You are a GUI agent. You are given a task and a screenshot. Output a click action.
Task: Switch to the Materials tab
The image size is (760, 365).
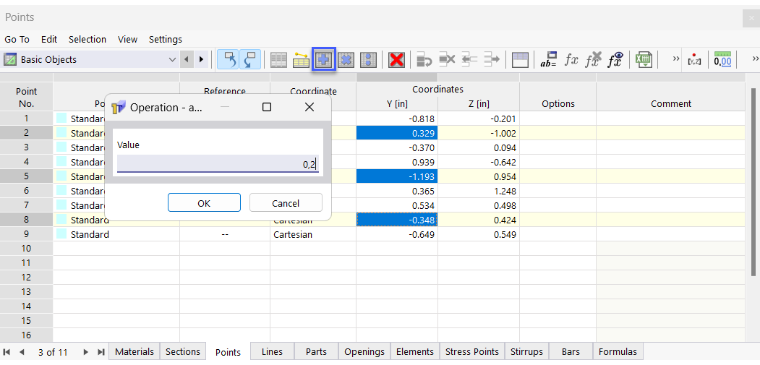point(134,352)
